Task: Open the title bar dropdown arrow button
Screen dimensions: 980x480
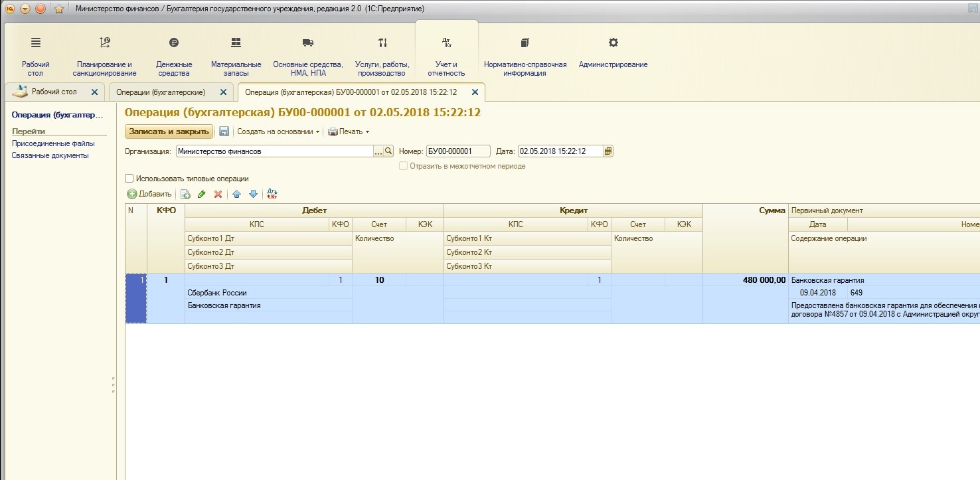Action: pos(25,9)
